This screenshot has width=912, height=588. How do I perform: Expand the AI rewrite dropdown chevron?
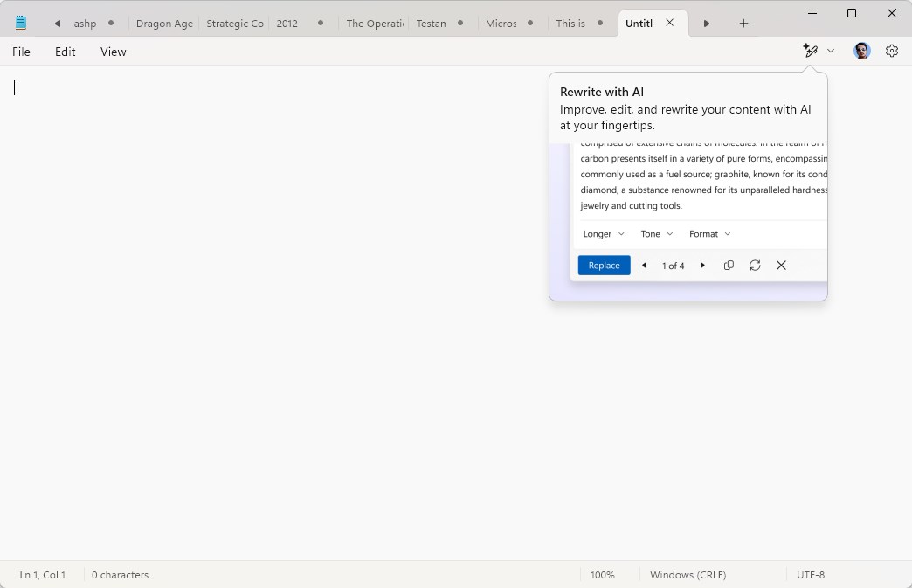coord(831,52)
